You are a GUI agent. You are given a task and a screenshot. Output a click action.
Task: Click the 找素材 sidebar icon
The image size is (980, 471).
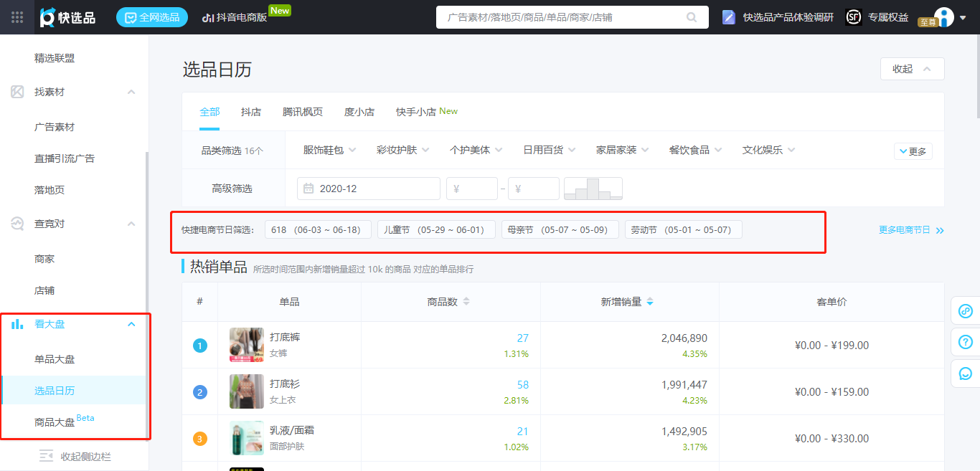pos(17,92)
